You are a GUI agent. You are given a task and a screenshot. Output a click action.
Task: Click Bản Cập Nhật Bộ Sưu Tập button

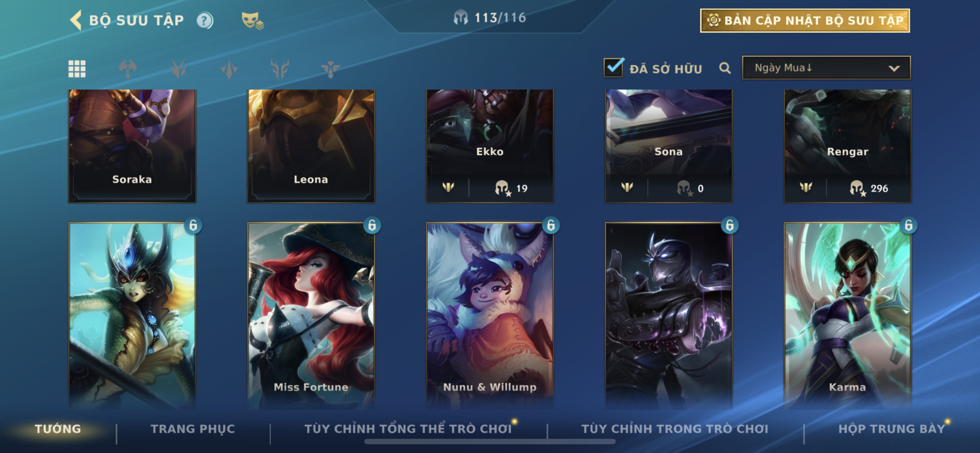(805, 20)
